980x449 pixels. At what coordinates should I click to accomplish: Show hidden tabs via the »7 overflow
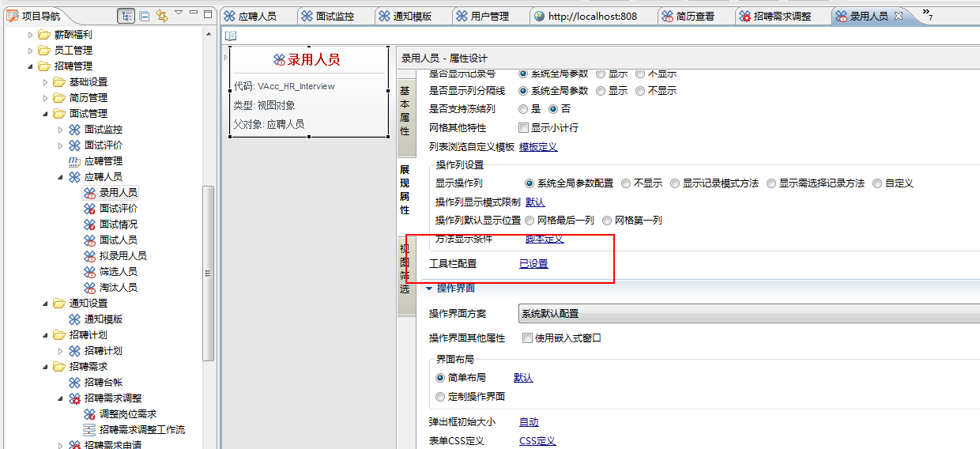pyautogui.click(x=928, y=15)
